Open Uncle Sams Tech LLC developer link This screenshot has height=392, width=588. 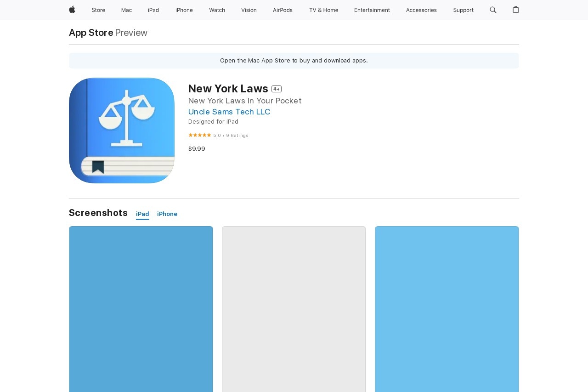pos(229,112)
